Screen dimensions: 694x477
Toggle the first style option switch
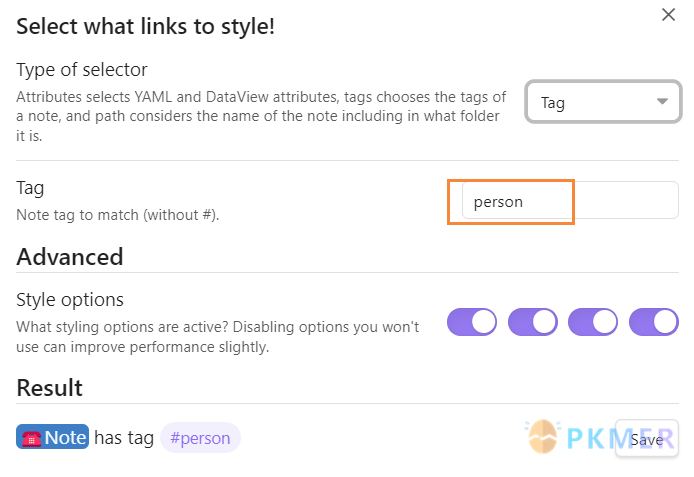[472, 322]
